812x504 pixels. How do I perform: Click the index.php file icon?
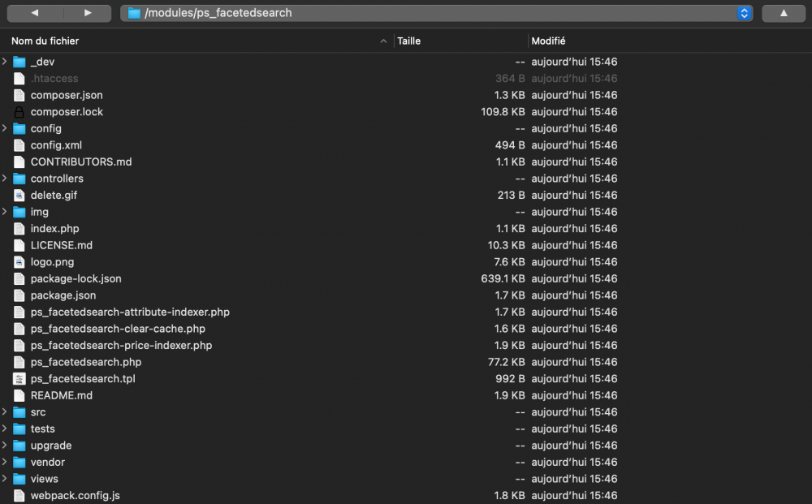[x=19, y=229]
